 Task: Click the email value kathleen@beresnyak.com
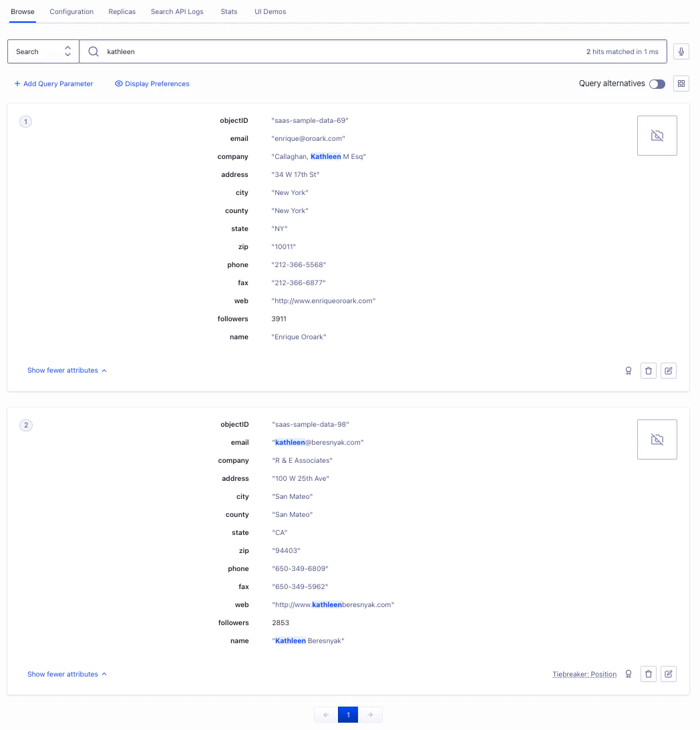tap(318, 443)
